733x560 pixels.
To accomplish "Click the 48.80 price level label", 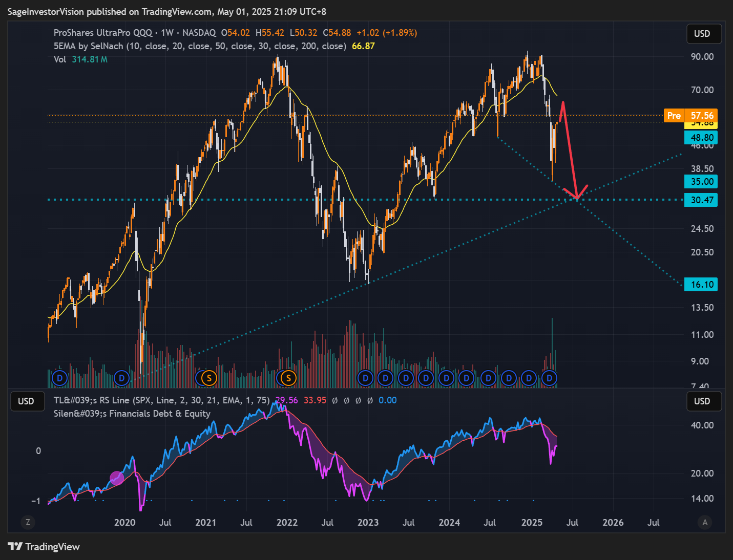I will tap(701, 138).
